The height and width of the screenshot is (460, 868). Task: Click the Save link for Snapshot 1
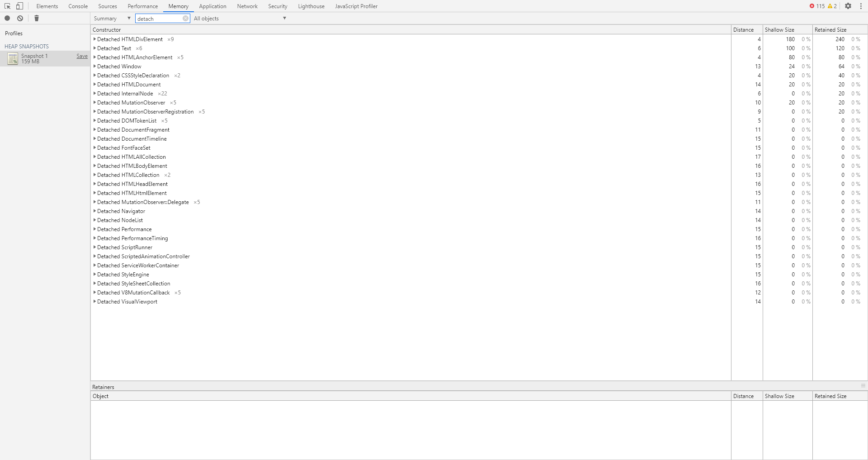click(82, 56)
